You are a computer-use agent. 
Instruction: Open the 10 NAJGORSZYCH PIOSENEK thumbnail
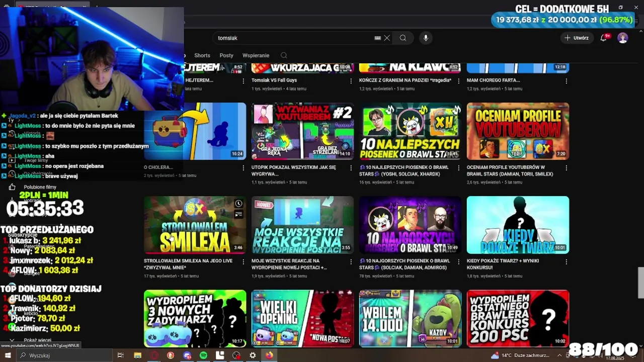pos(410,225)
